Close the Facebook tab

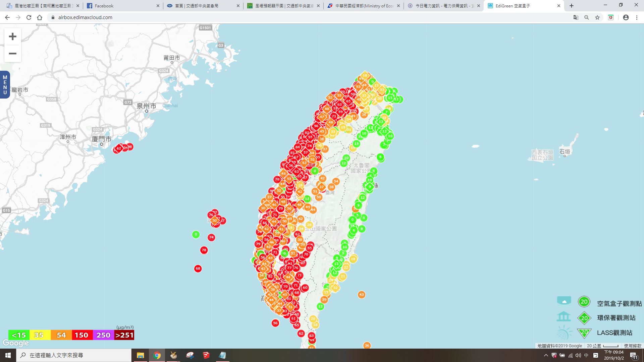158,6
